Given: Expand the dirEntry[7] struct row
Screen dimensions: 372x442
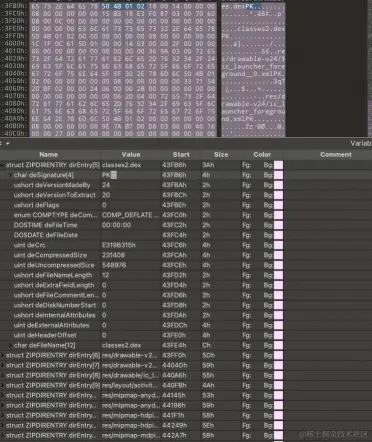Looking at the screenshot, I should click(x=2, y=365).
